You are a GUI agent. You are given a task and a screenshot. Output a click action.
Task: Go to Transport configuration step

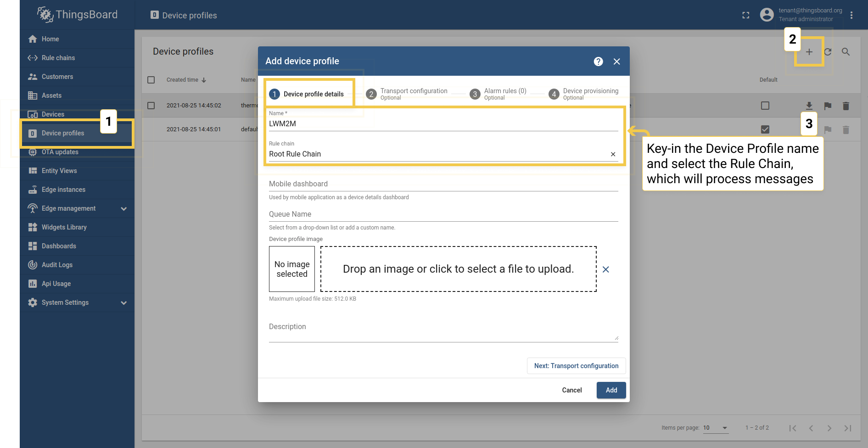pos(407,94)
